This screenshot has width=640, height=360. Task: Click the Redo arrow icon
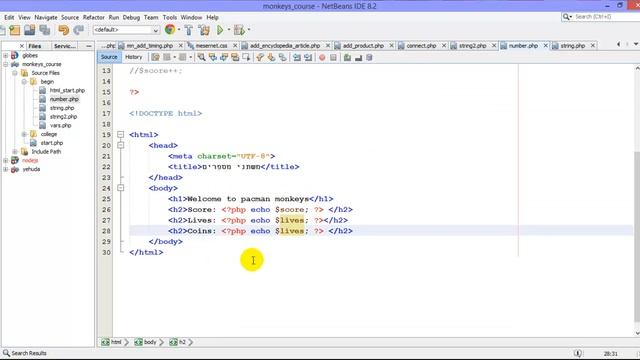tap(79, 30)
